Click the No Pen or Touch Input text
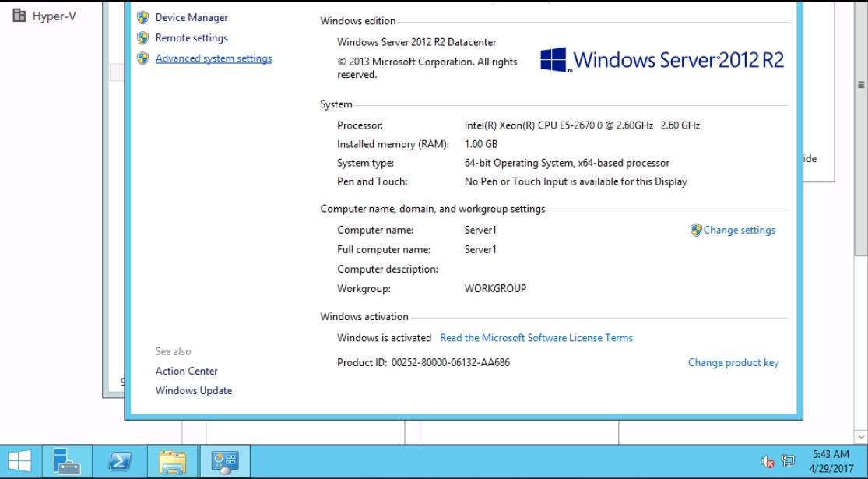The width and height of the screenshot is (868, 479). pyautogui.click(x=576, y=181)
